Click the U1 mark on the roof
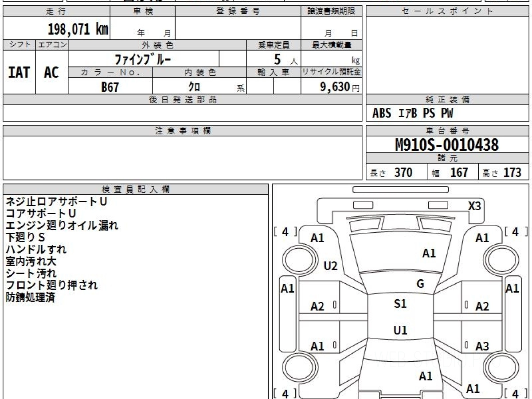The width and height of the screenshot is (532, 399). [x=400, y=330]
